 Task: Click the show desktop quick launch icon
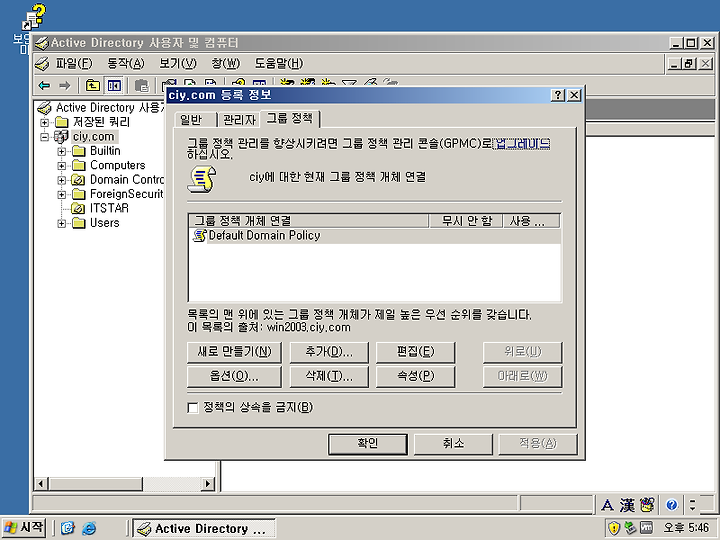(68, 528)
